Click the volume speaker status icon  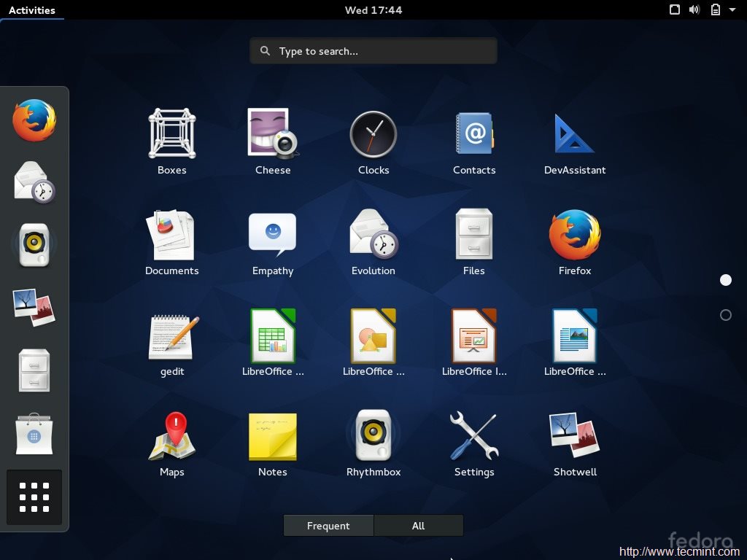[694, 9]
